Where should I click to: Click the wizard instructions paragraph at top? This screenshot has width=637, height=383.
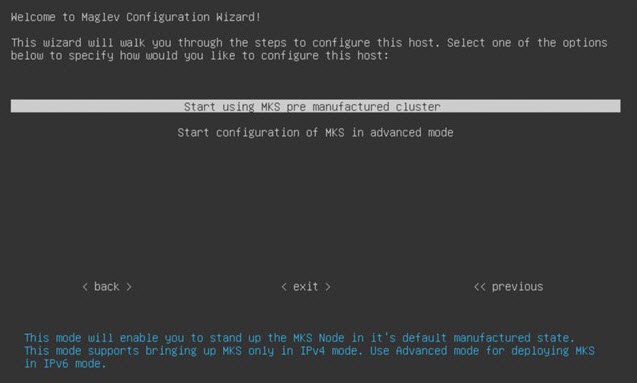tap(309, 49)
